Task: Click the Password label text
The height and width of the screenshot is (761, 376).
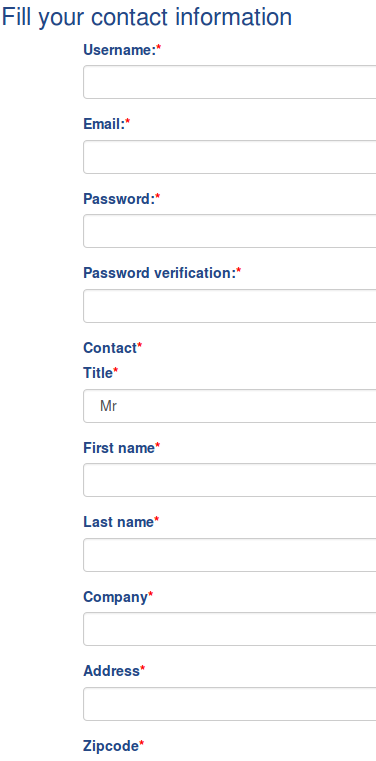Action: click(x=119, y=199)
